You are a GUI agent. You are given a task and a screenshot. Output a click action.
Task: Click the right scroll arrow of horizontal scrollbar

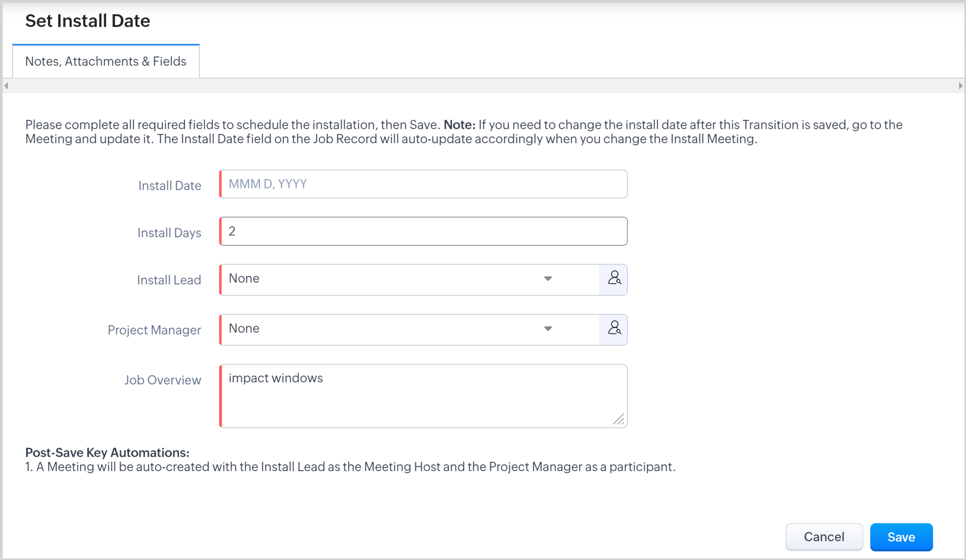pyautogui.click(x=960, y=86)
